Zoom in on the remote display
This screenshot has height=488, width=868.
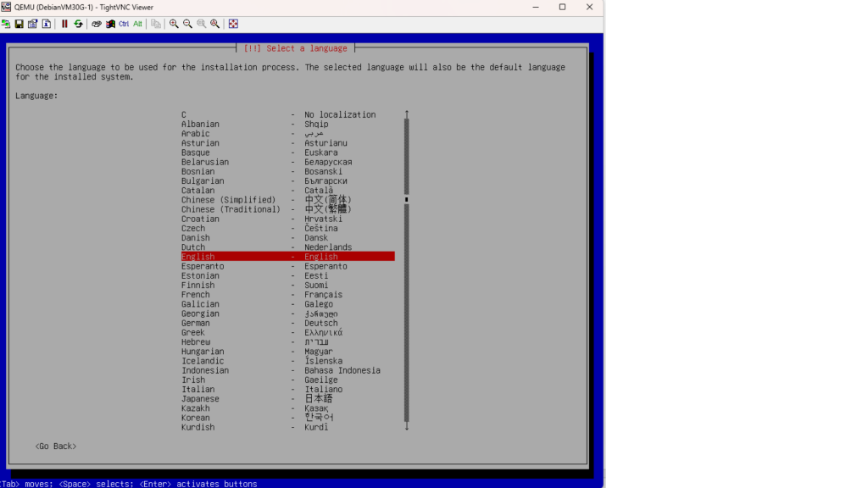pyautogui.click(x=174, y=24)
